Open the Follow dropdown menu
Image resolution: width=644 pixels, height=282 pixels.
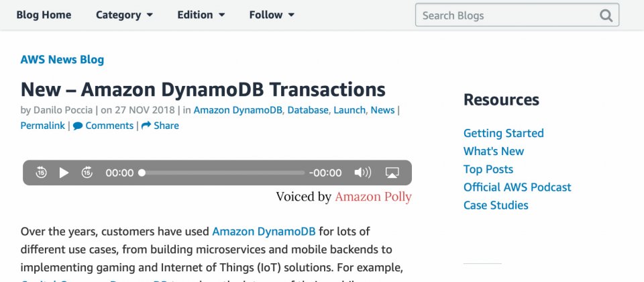pos(272,15)
